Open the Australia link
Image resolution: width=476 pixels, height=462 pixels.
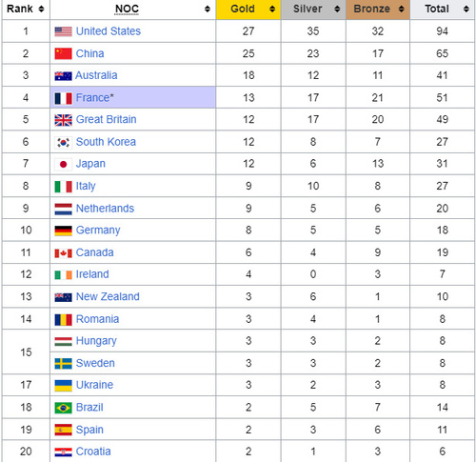coord(96,75)
